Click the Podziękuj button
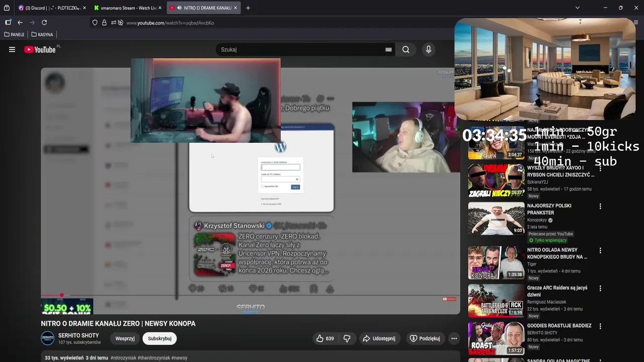This screenshot has width=644, height=362. click(425, 338)
